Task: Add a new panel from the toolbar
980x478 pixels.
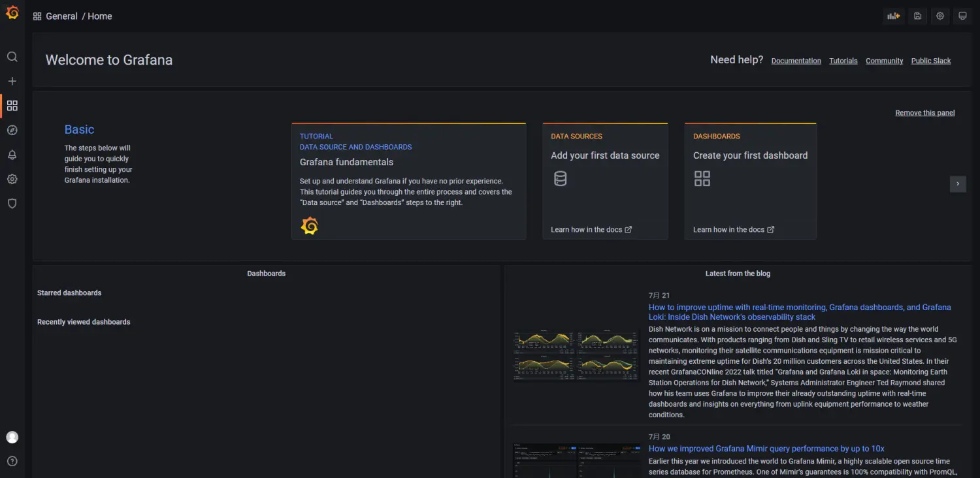Action: (x=894, y=16)
